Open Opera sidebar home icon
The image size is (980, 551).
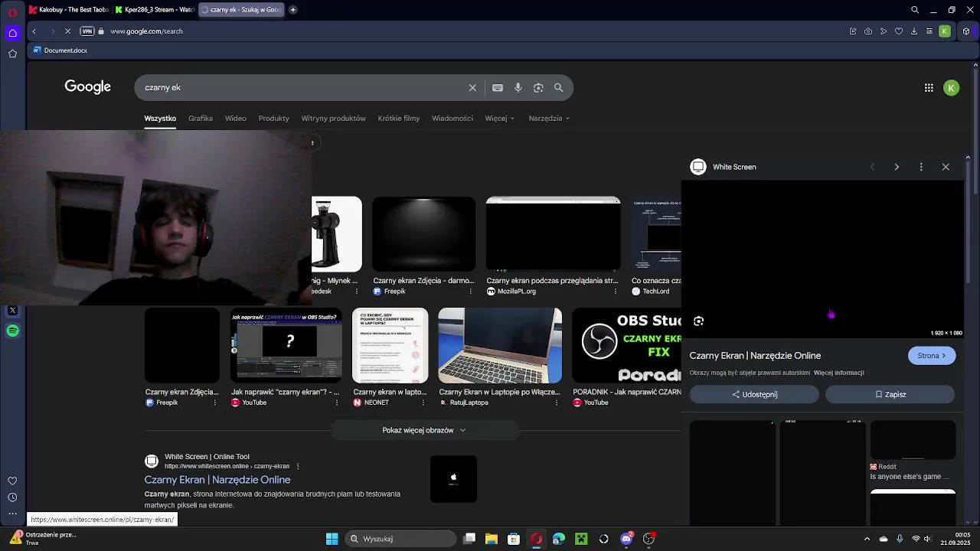tap(12, 32)
